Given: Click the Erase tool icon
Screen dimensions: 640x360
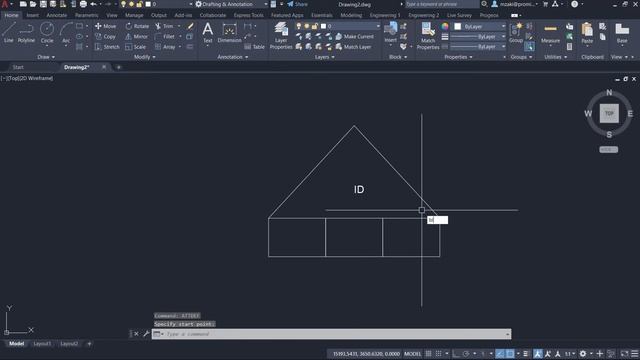Looking at the screenshot, I should tap(190, 26).
